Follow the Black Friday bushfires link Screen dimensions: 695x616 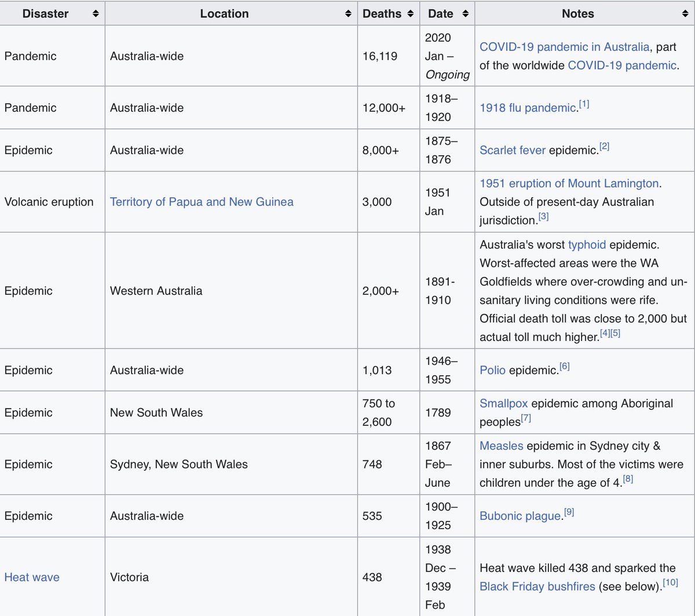(x=537, y=586)
